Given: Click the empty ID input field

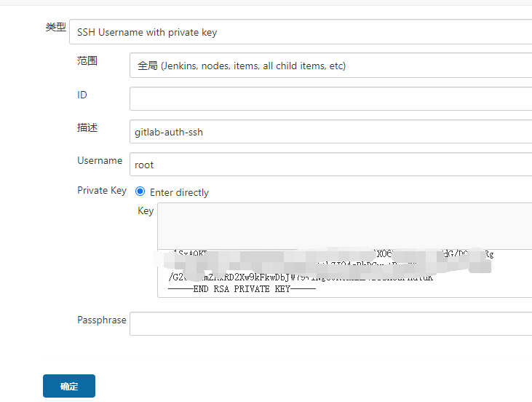Looking at the screenshot, I should 330,98.
